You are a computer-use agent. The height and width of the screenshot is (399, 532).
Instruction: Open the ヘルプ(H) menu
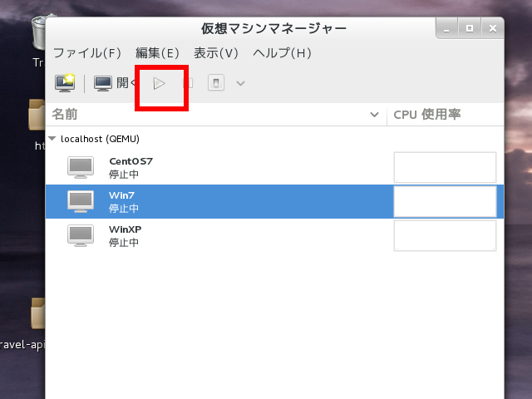[x=282, y=53]
